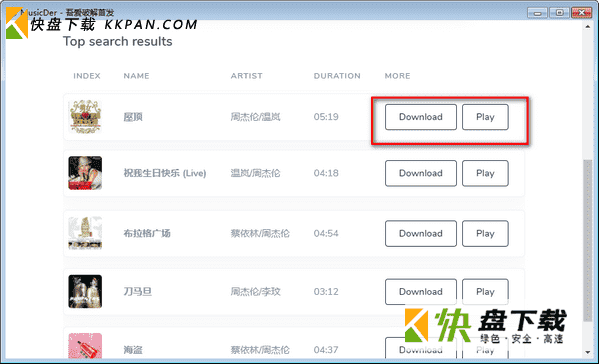Image resolution: width=599 pixels, height=364 pixels.
Task: Minimize the MusicDer window
Action: [537, 13]
